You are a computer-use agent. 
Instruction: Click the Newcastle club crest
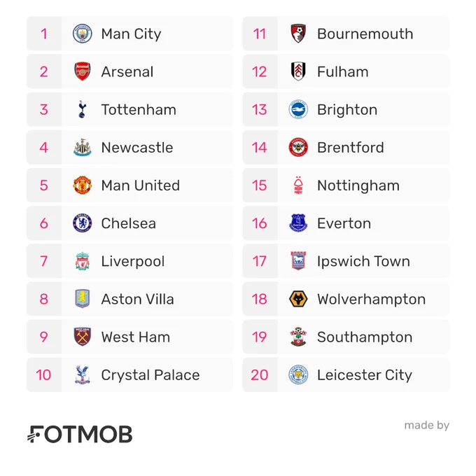83,148
